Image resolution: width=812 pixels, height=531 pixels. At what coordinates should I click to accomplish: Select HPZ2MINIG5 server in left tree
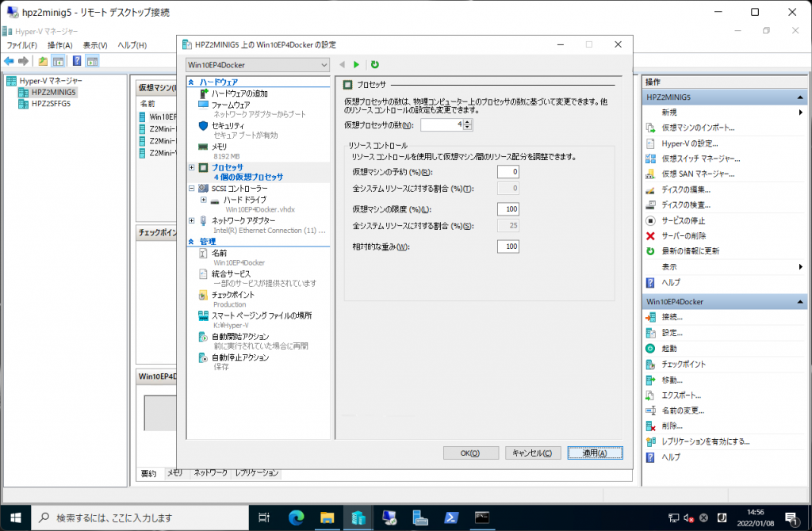tap(53, 92)
